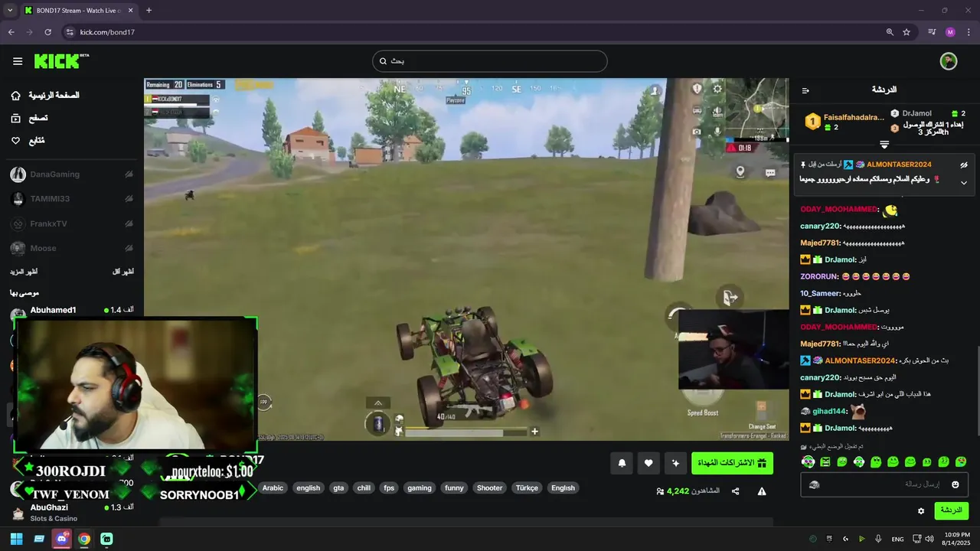This screenshot has height=551, width=980.
Task: Click the Shooter tag
Action: [x=489, y=488]
